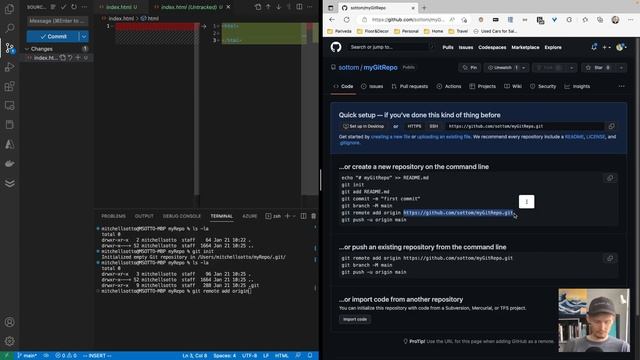
Task: Open Pull requests tab in GitHub repository
Action: (409, 87)
